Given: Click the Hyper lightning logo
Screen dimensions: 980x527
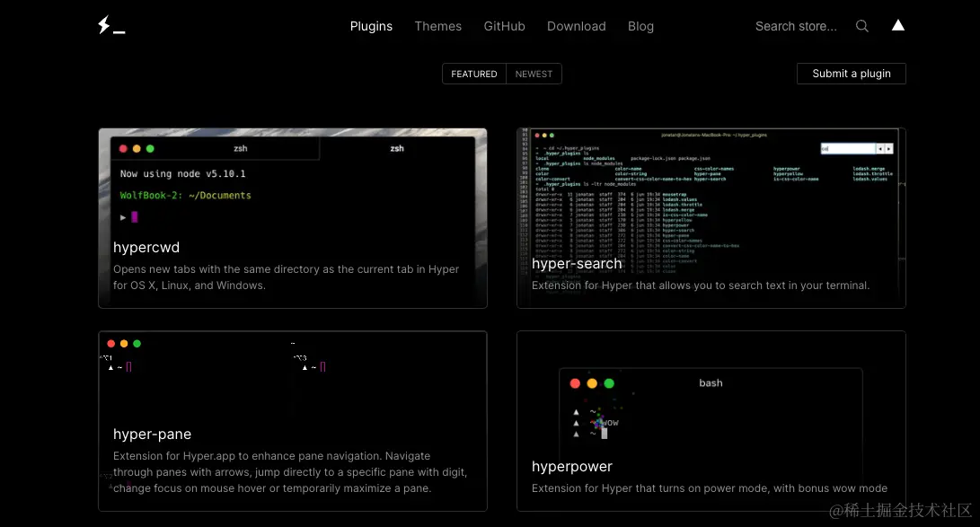Looking at the screenshot, I should (111, 25).
